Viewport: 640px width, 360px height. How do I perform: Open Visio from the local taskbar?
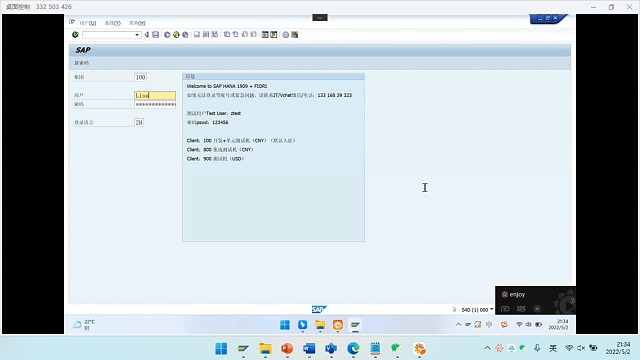pos(331,349)
